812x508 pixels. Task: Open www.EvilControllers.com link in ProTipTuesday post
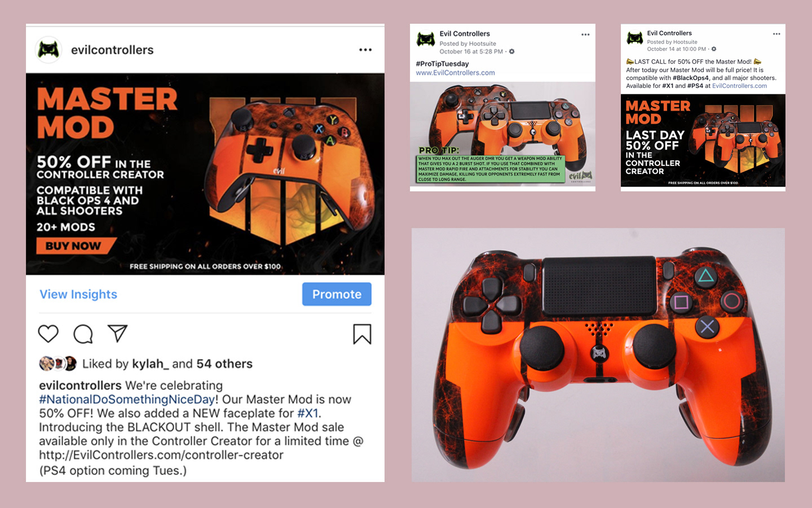click(455, 73)
